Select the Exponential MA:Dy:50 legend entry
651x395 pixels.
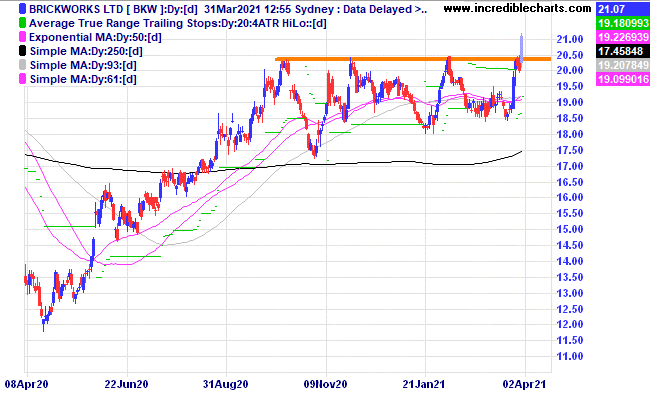point(95,37)
